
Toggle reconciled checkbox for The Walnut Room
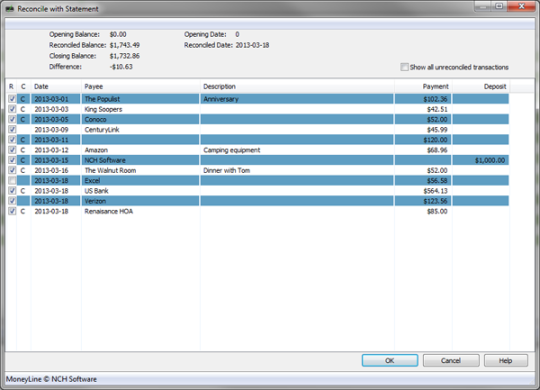(12, 170)
